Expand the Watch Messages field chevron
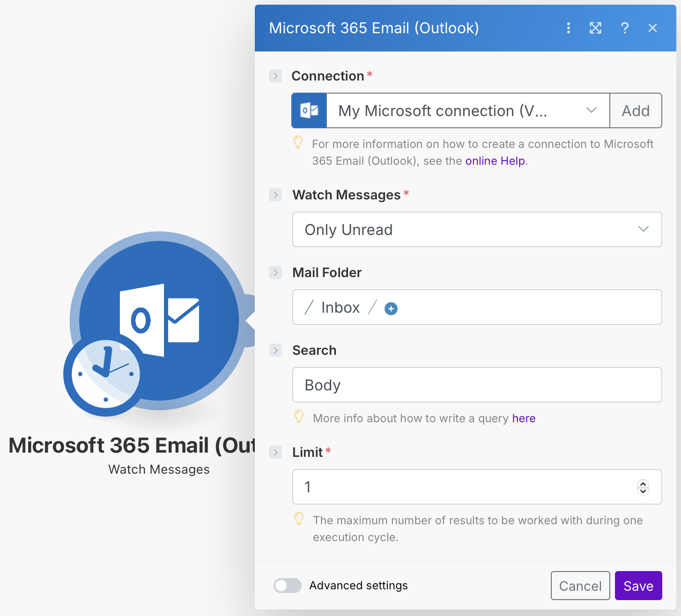 275,195
